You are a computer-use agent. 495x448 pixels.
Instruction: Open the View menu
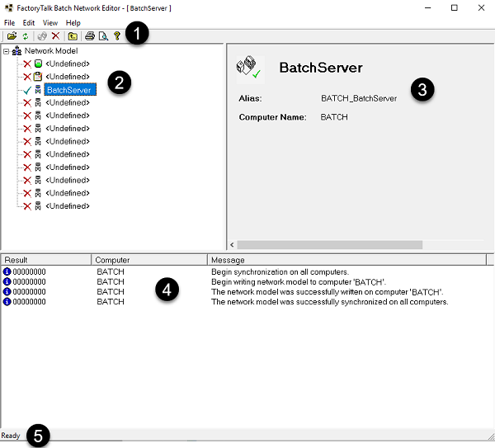point(50,23)
